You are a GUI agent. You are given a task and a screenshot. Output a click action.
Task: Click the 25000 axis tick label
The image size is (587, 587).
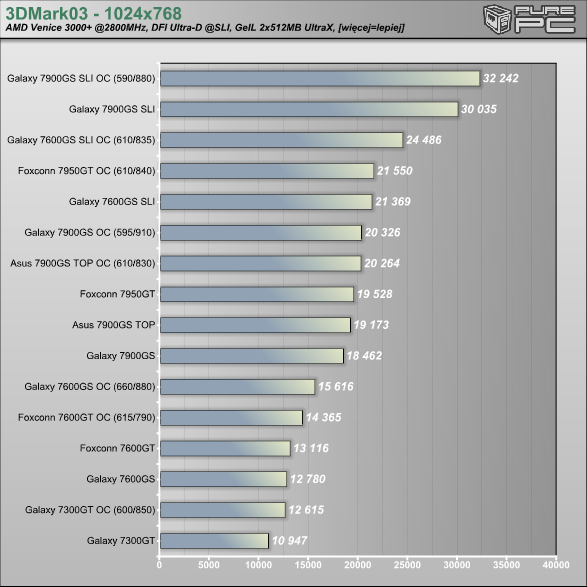coord(407,565)
